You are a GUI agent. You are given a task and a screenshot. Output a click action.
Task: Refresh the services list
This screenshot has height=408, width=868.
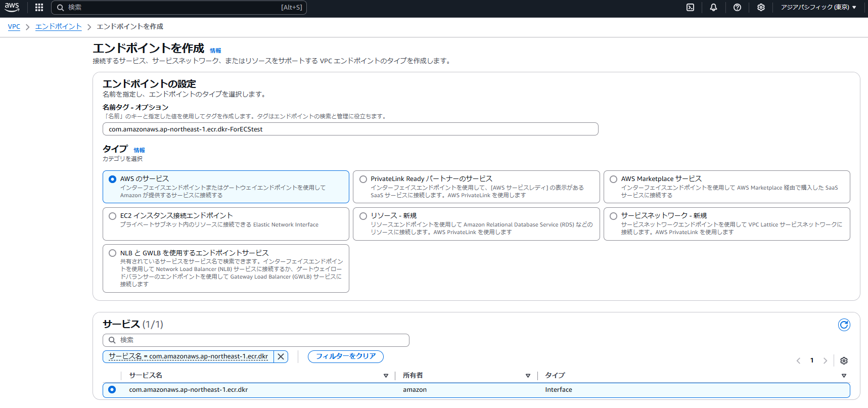point(844,325)
